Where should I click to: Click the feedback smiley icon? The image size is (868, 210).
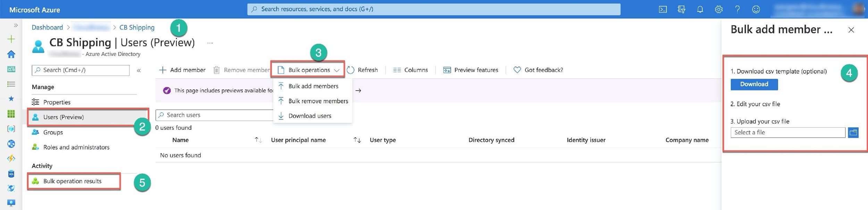[756, 9]
